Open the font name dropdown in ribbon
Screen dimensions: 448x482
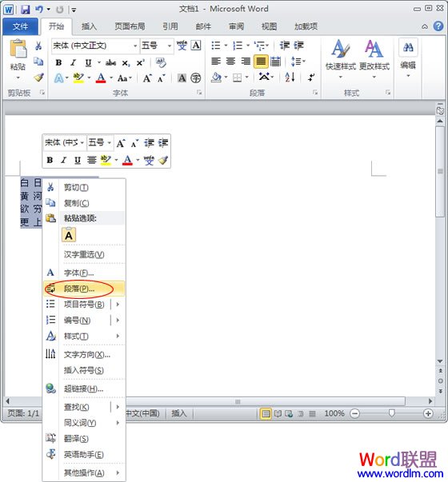(135, 46)
